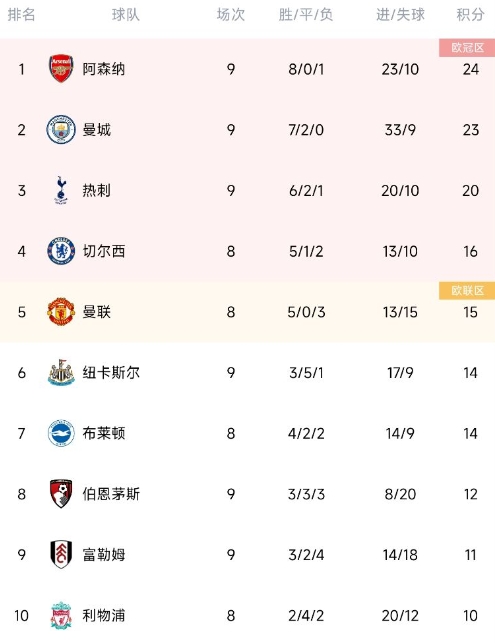Viewport: 495px width, 643px height.
Task: Open the Manchester City badge
Action: point(61,130)
